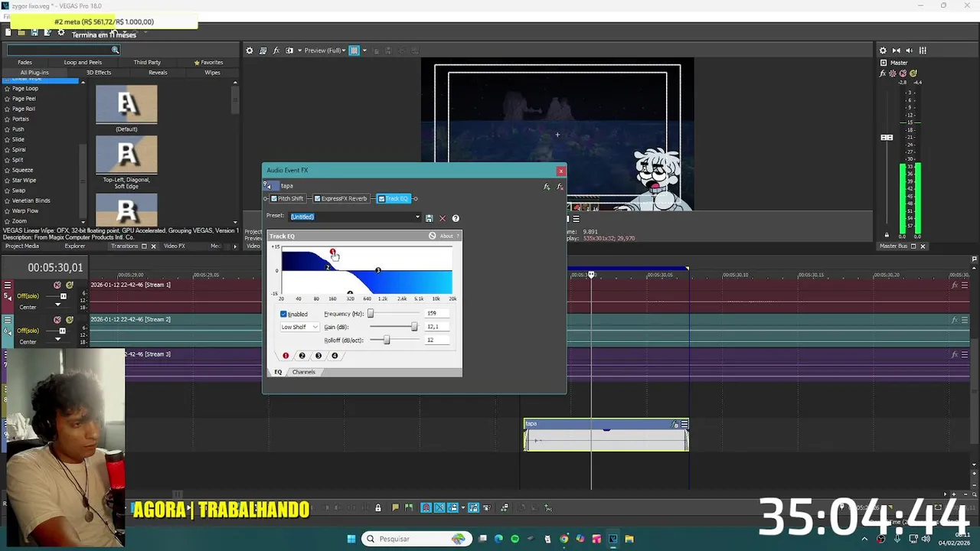Image resolution: width=980 pixels, height=551 pixels.
Task: Click the Rolloff (dB/oct) slider
Action: pyautogui.click(x=394, y=340)
